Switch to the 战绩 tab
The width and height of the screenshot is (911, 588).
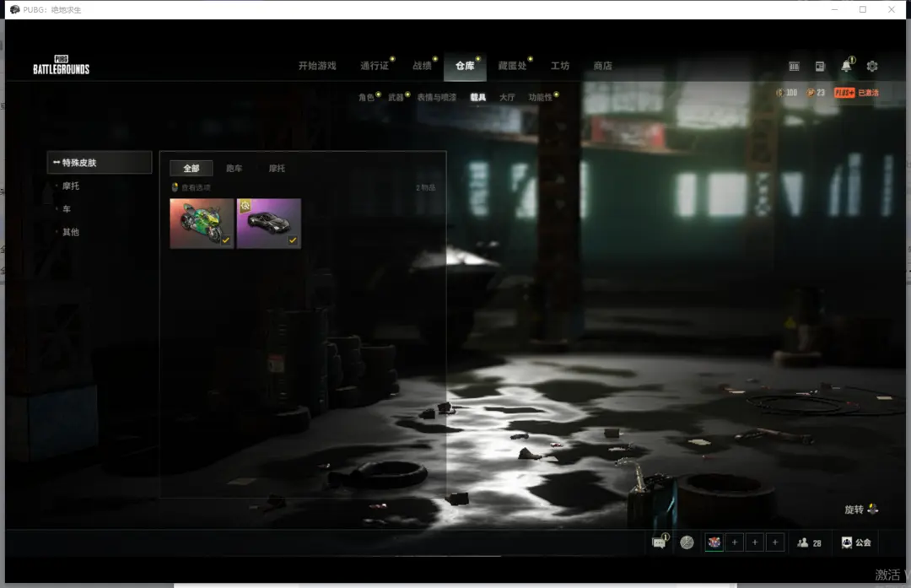click(x=423, y=66)
